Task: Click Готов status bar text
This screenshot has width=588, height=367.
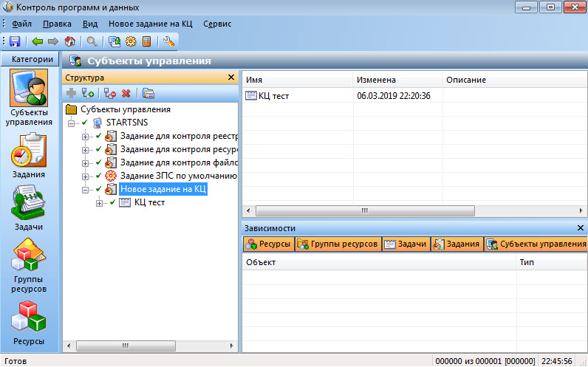Action: [16, 361]
